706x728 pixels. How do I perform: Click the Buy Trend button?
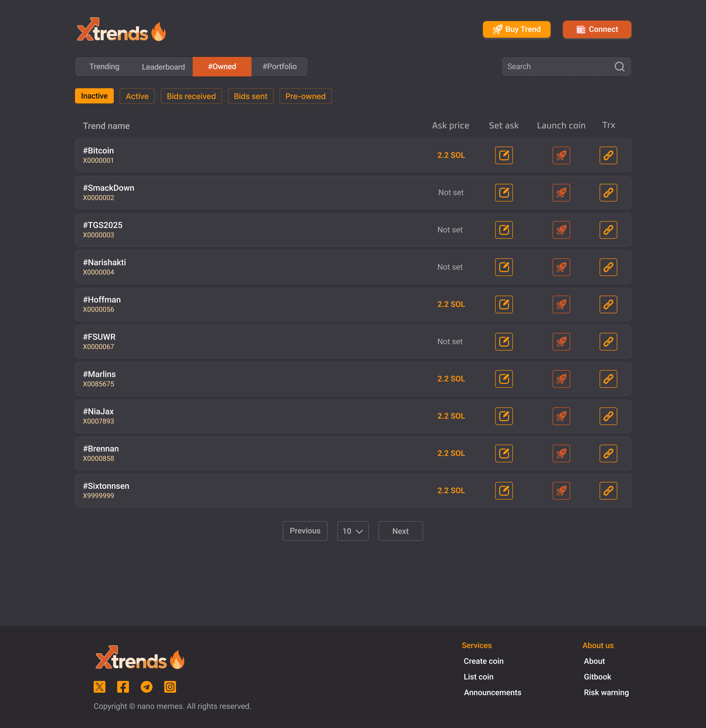516,29
